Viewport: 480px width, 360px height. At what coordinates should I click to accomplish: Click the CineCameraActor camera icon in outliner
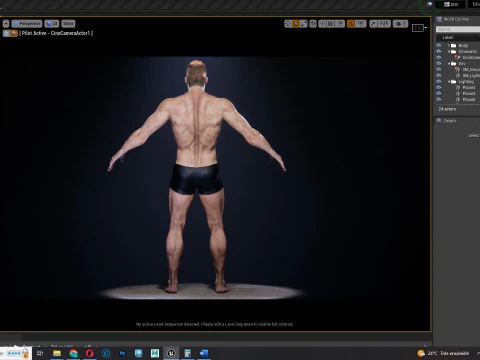[458, 57]
